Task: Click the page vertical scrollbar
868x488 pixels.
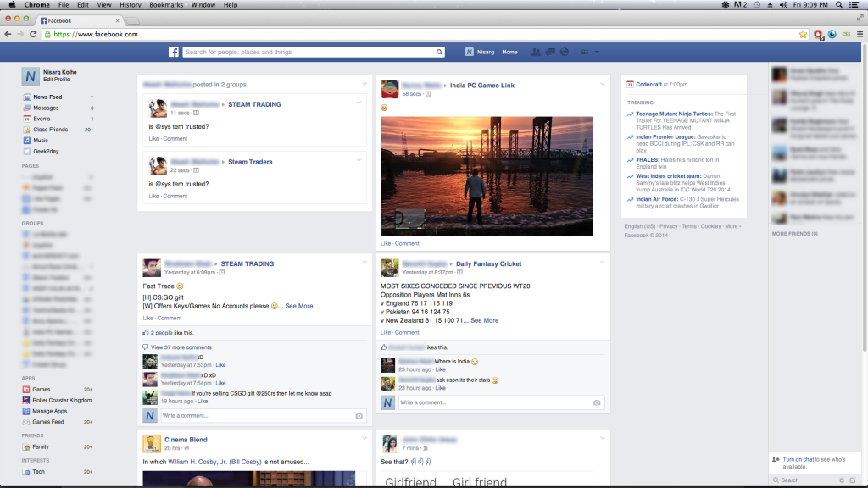Action: (x=865, y=197)
